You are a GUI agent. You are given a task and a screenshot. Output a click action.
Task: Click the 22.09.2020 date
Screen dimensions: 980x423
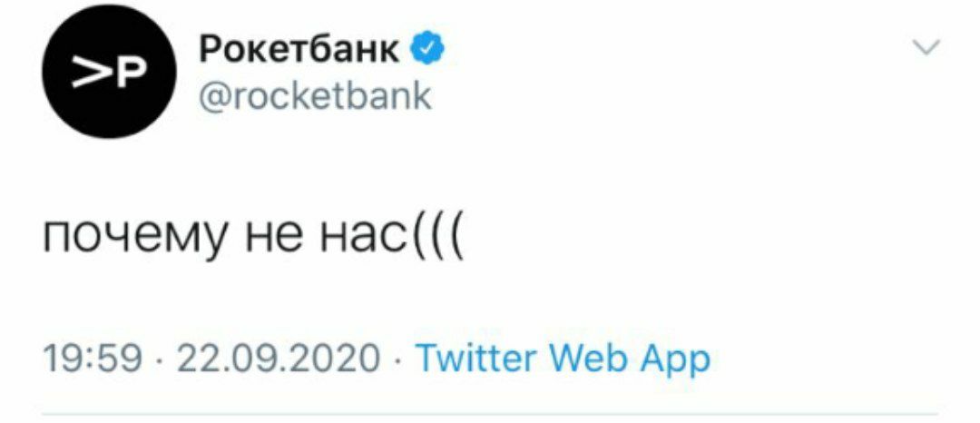point(279,359)
